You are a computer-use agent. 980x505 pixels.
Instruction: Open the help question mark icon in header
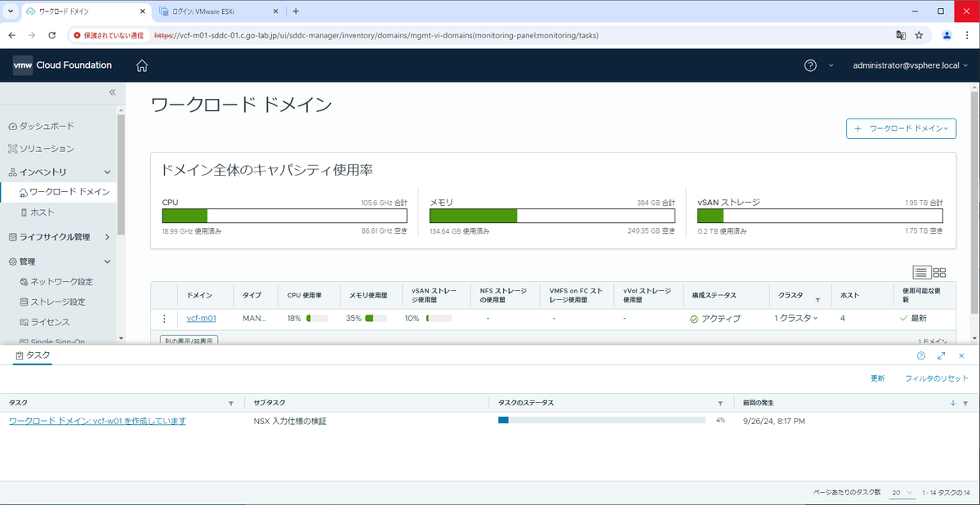coord(810,65)
